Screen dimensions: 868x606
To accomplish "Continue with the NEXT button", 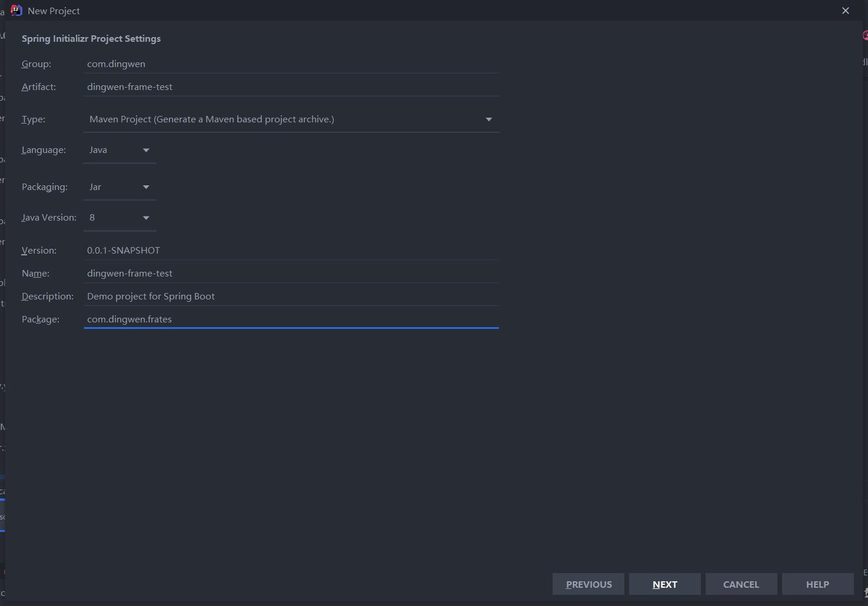I will [x=665, y=584].
